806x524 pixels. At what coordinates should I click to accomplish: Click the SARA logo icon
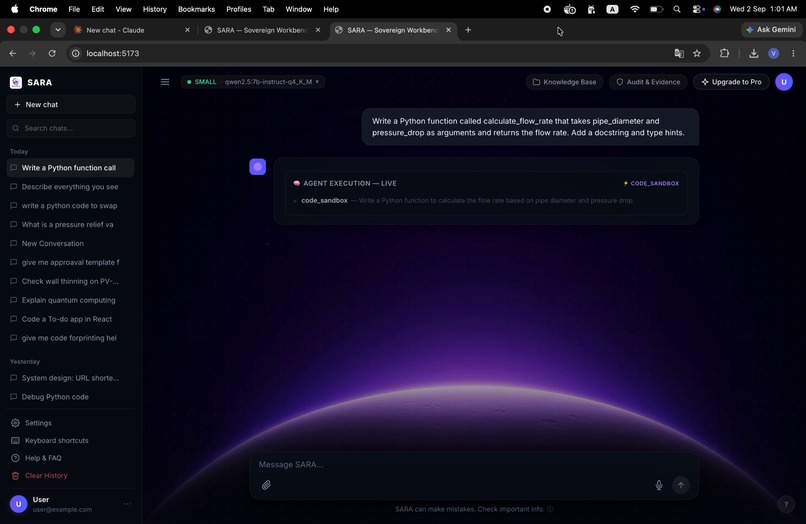(16, 82)
